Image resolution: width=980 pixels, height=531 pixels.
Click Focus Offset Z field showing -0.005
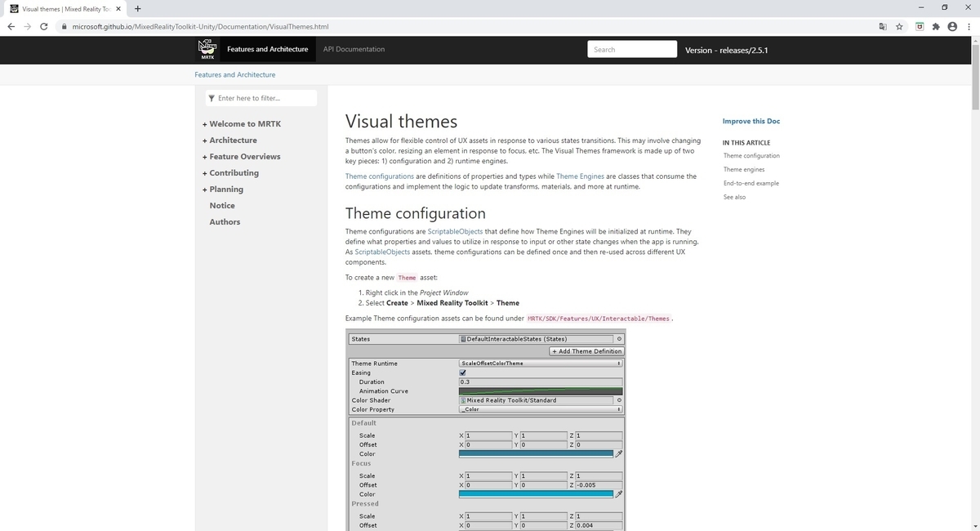tap(599, 484)
